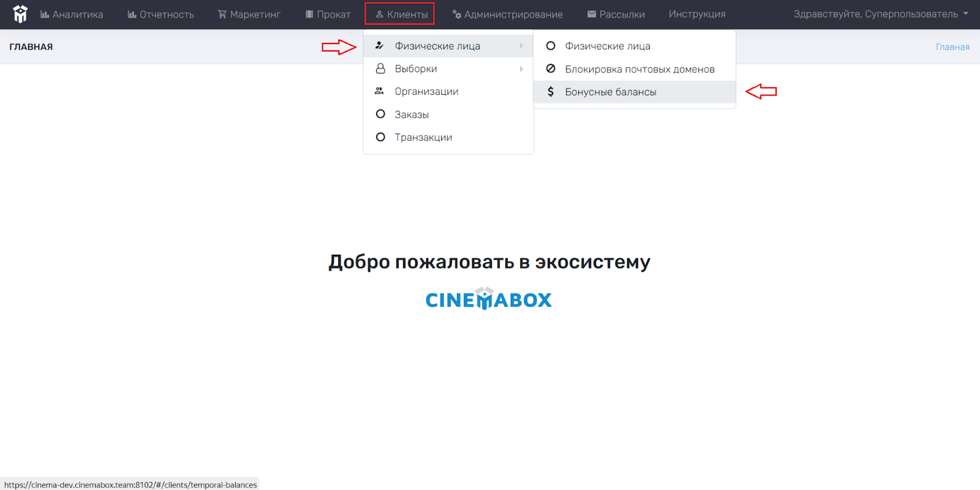Select Организации menu entry
This screenshot has width=980, height=490.
[x=448, y=91]
